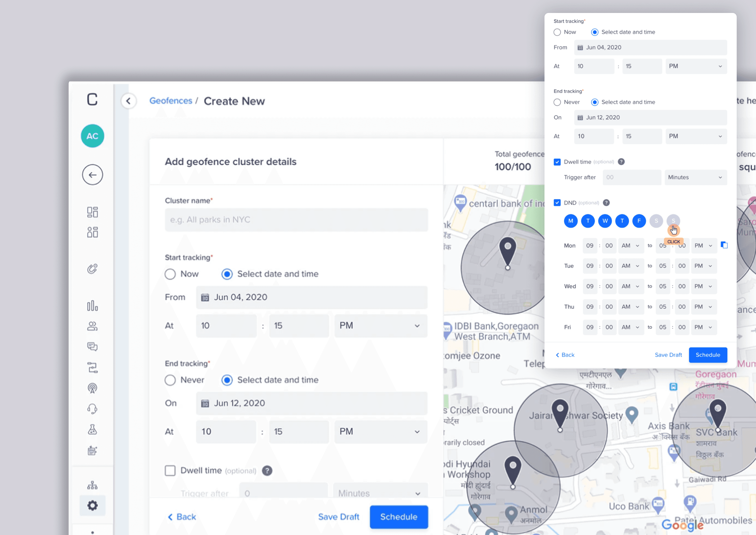Open the Jun 04, 2020 date field in main form
756x535 pixels.
coord(312,297)
